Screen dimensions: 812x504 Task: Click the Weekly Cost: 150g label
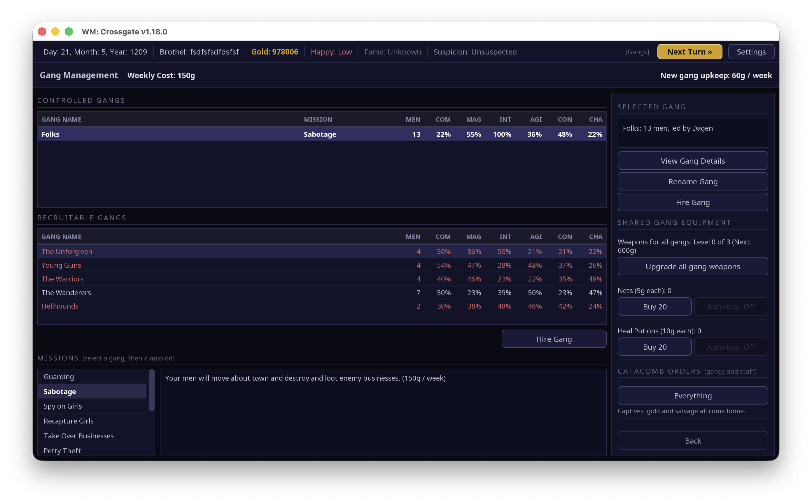[x=161, y=75]
